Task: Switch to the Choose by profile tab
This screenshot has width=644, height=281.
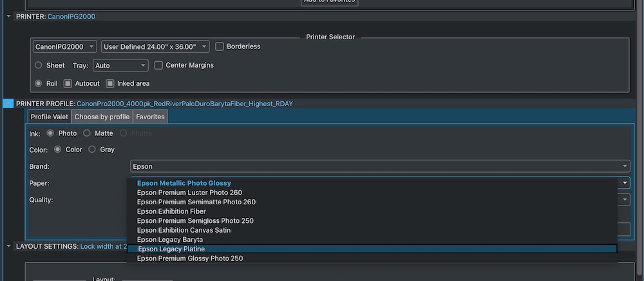Action: click(x=102, y=117)
